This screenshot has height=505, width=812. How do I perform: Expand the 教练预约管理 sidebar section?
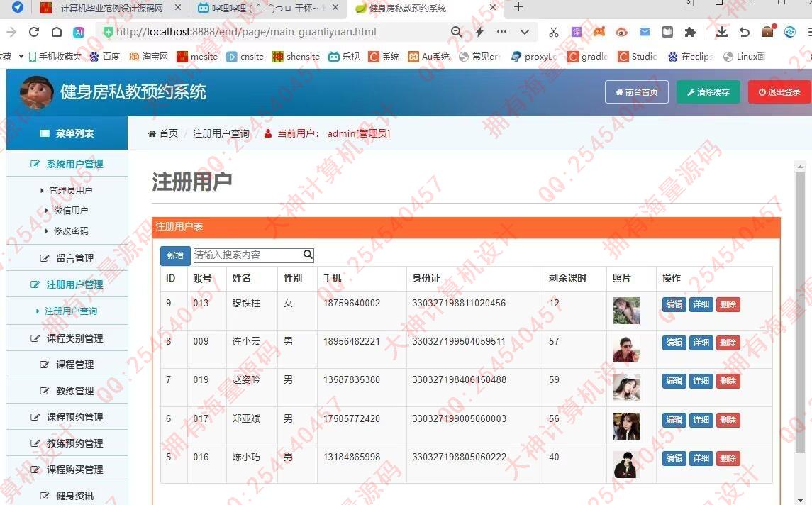tap(67, 443)
